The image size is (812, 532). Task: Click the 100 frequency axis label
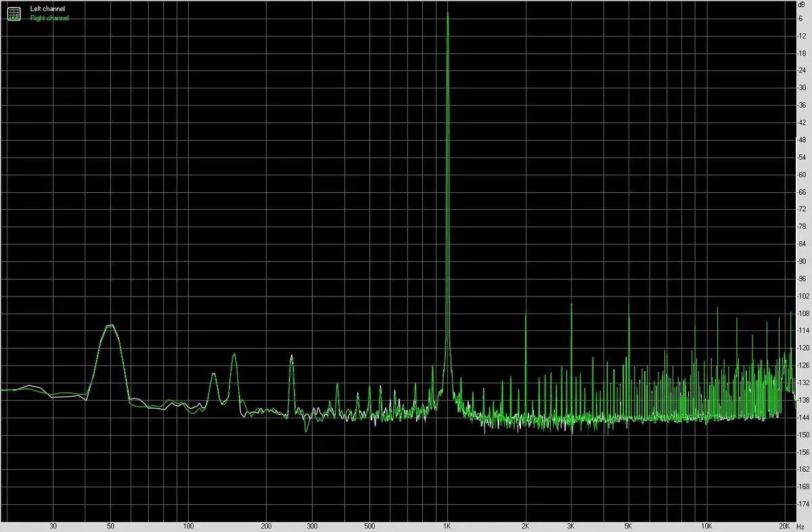coord(189,526)
